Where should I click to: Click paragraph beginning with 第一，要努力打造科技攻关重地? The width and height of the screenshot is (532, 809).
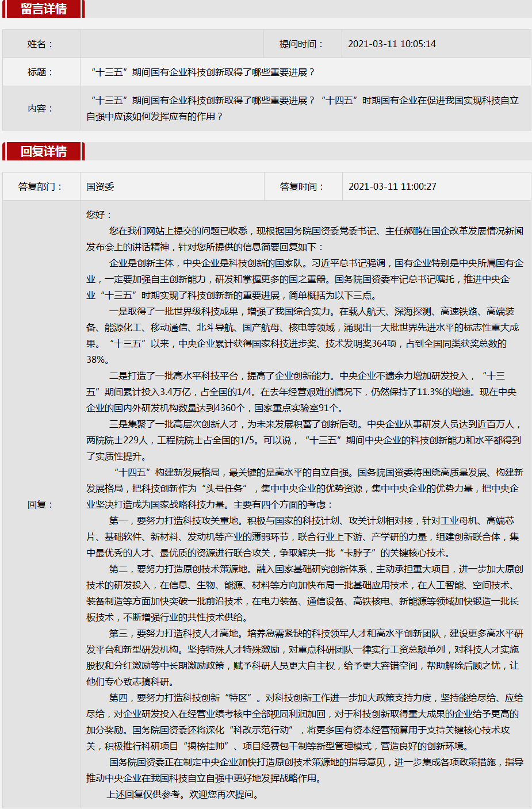tap(303, 536)
